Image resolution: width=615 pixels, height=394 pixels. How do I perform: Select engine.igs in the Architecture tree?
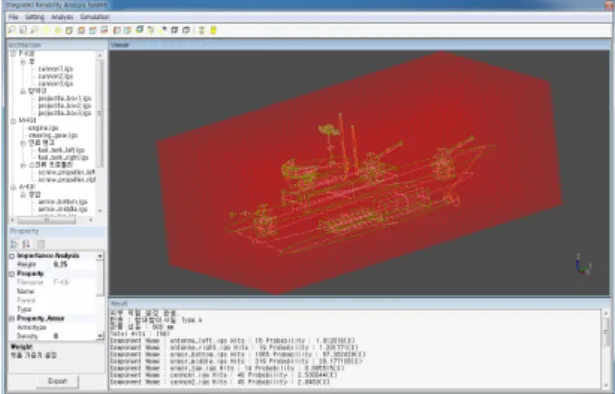pos(43,128)
